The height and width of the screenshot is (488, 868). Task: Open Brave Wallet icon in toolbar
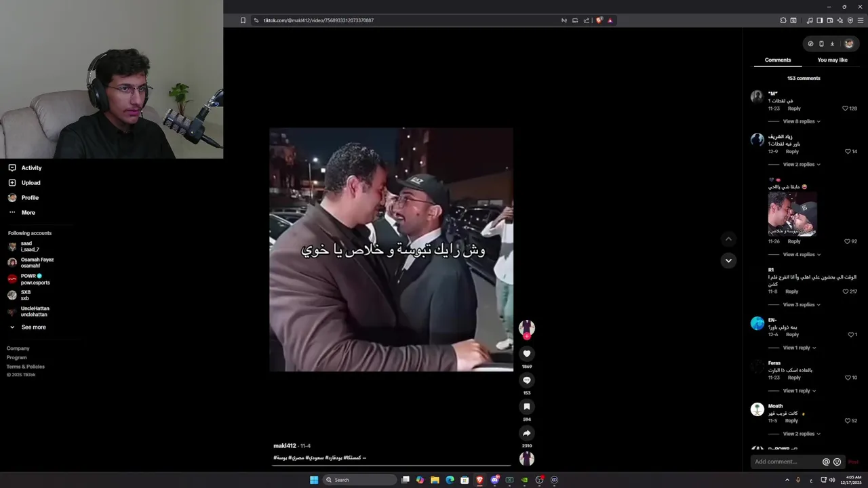[829, 20]
